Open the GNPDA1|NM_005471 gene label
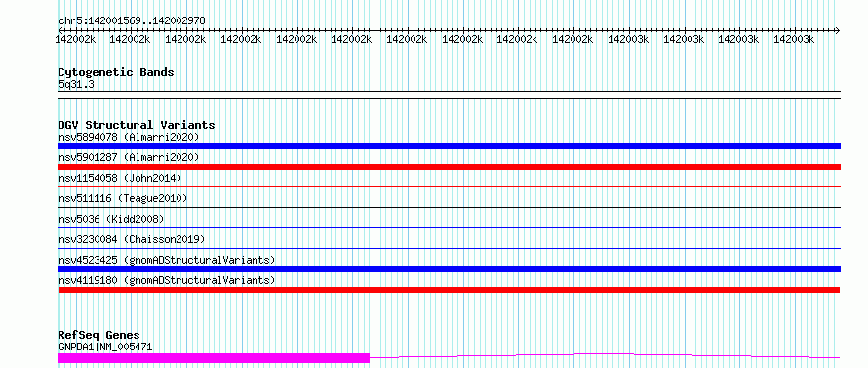The height and width of the screenshot is (368, 868). [x=105, y=347]
